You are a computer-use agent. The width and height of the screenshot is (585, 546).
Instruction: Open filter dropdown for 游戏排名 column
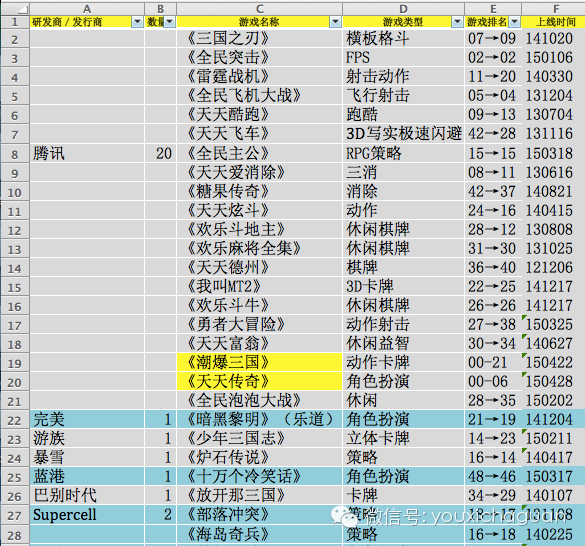[x=514, y=22]
